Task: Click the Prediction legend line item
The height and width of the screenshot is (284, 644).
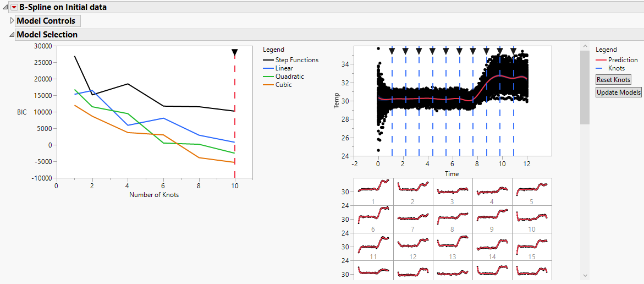Action: (x=623, y=60)
